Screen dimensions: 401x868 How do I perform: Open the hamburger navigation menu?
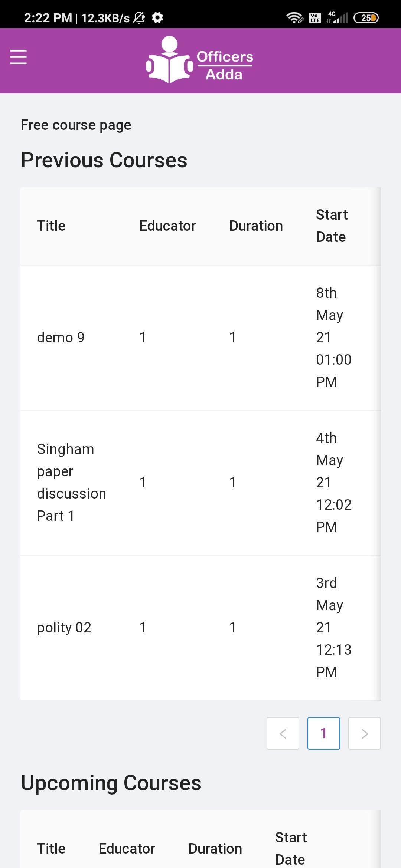[x=19, y=57]
